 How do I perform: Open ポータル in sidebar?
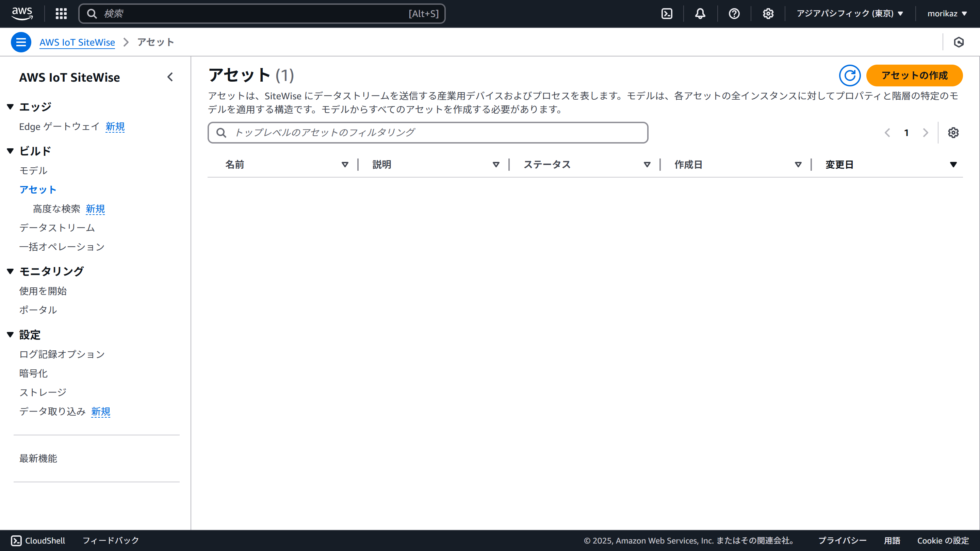(38, 310)
